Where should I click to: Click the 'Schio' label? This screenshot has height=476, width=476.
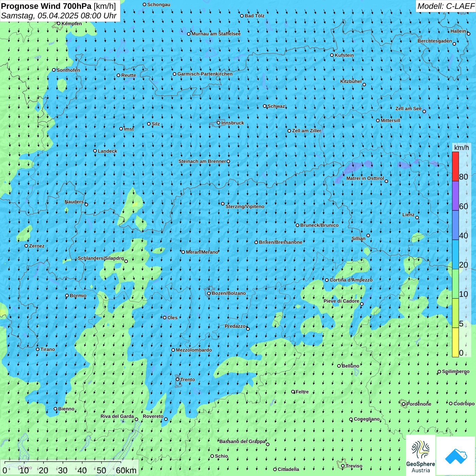tap(221, 456)
